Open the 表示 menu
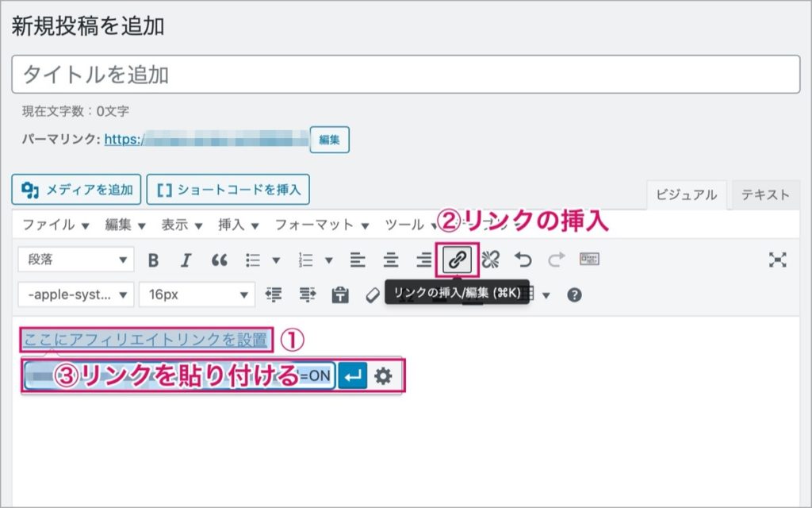Viewport: 812px width, 508px height. pyautogui.click(x=182, y=225)
